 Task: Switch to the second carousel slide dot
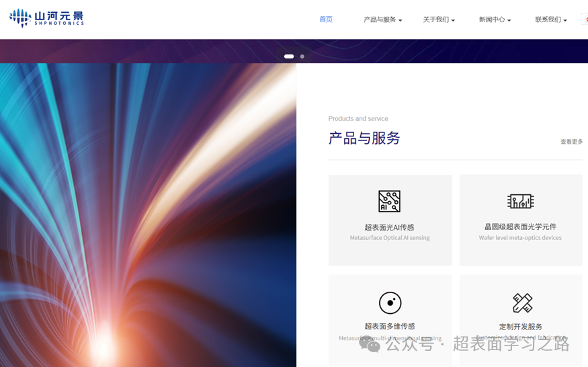click(x=302, y=56)
